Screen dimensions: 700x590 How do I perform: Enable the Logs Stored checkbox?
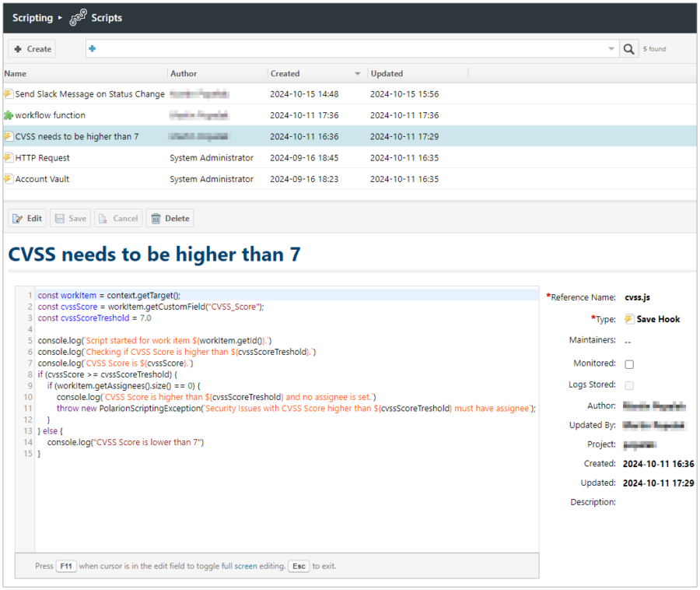(629, 385)
